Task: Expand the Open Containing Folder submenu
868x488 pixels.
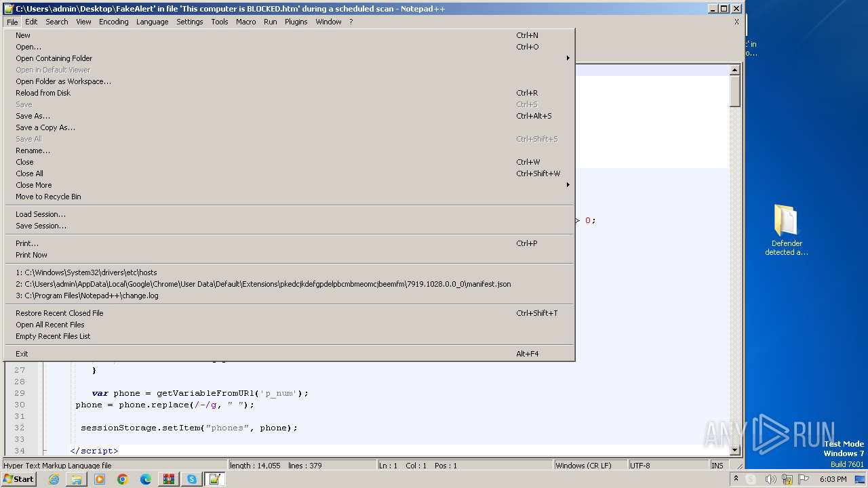Action: (x=290, y=58)
